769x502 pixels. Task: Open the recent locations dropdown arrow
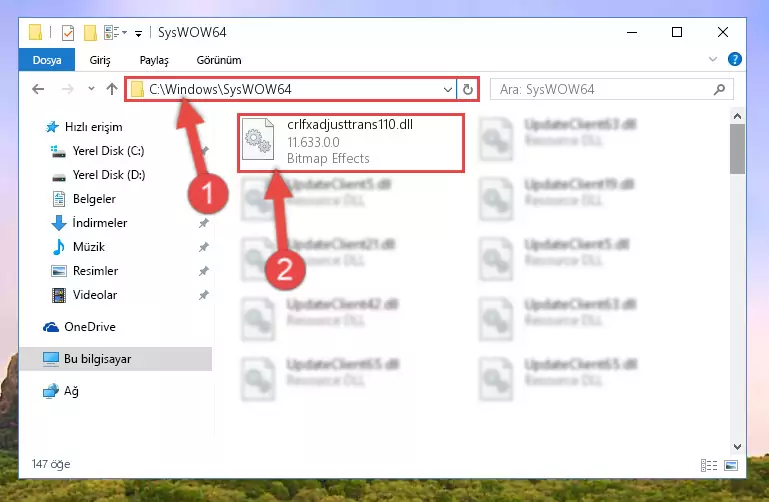coord(91,89)
